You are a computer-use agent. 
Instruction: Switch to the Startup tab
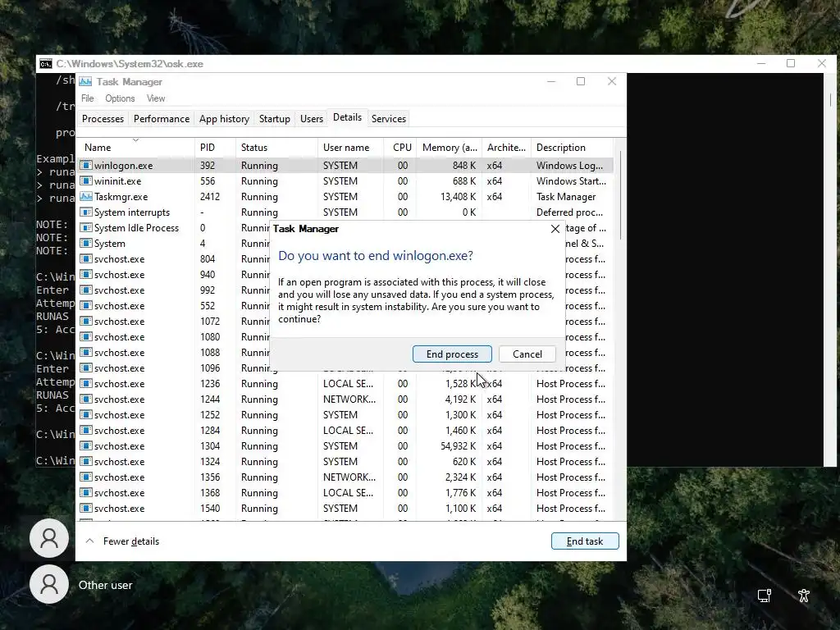point(274,119)
